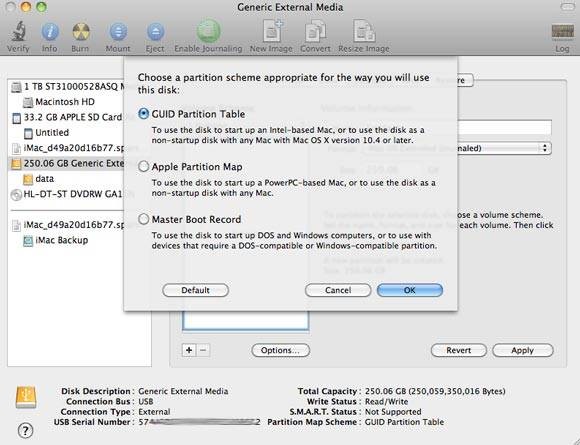Click the data volume folder icon
Viewport: 580px width, 445px height.
(x=28, y=179)
